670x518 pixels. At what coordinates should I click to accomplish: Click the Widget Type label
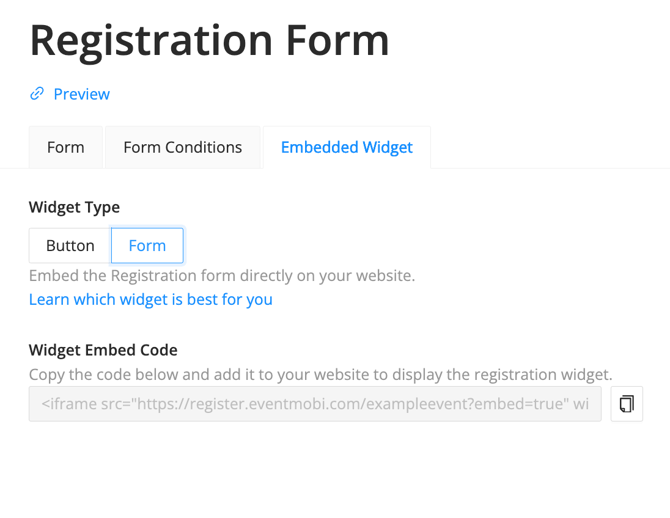[x=74, y=207]
